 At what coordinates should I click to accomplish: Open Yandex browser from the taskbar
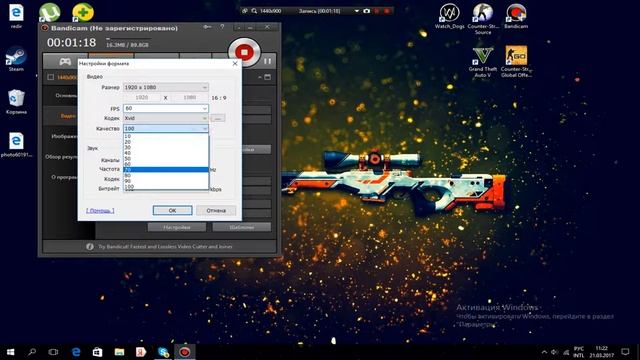(141, 352)
